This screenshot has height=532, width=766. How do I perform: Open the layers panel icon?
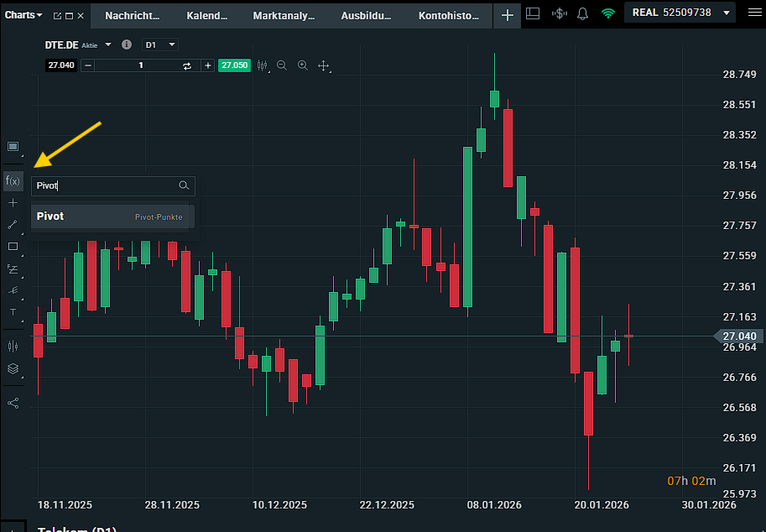pyautogui.click(x=13, y=368)
